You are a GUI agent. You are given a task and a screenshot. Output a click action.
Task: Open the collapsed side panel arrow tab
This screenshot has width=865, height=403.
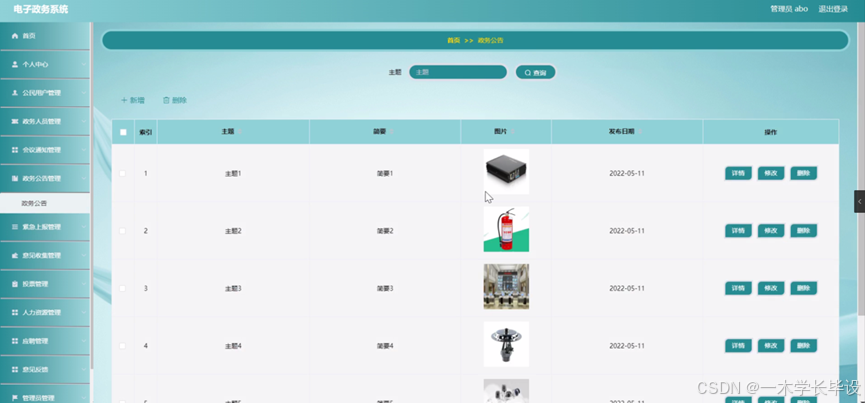(x=859, y=201)
